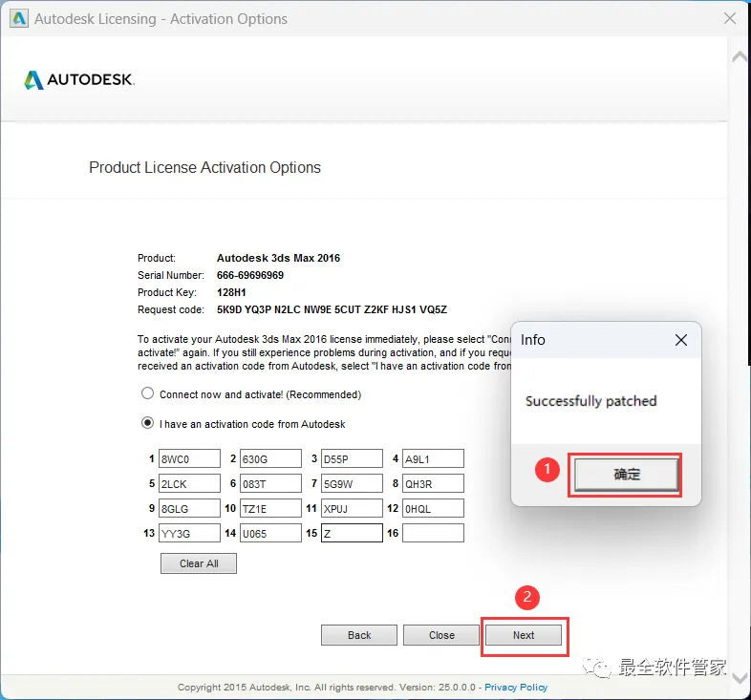The height and width of the screenshot is (700, 751).
Task: Click activation code field 15 containing Z
Action: pos(352,534)
